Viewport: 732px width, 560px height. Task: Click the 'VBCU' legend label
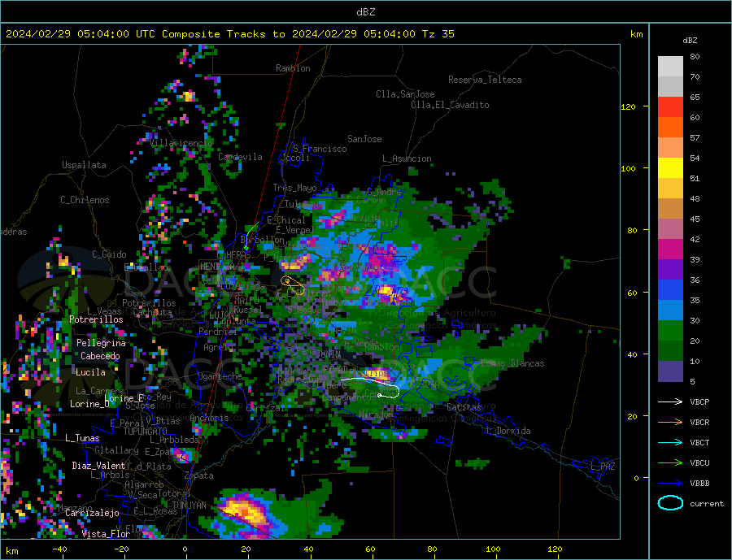click(699, 463)
